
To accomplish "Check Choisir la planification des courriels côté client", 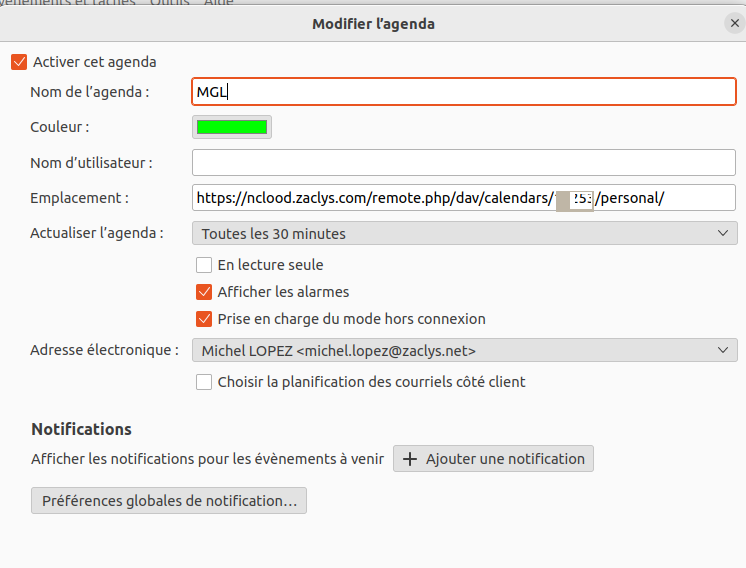I will [x=204, y=381].
